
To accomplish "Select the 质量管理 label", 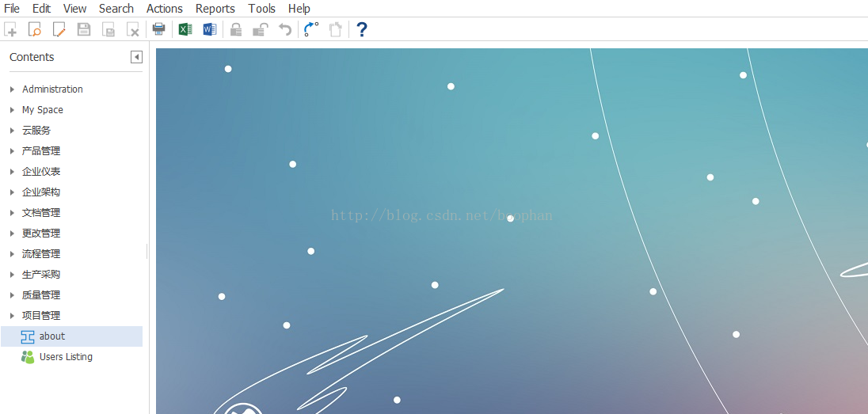I will pos(41,295).
